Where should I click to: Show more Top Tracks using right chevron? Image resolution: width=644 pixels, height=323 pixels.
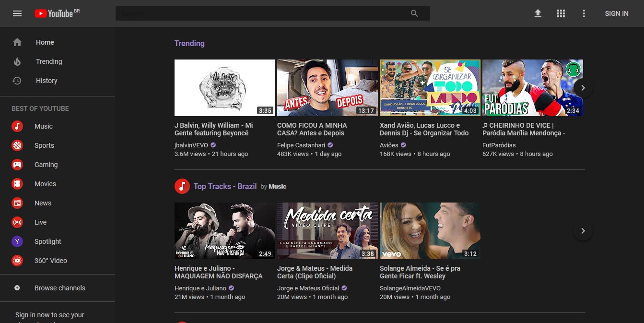583,231
